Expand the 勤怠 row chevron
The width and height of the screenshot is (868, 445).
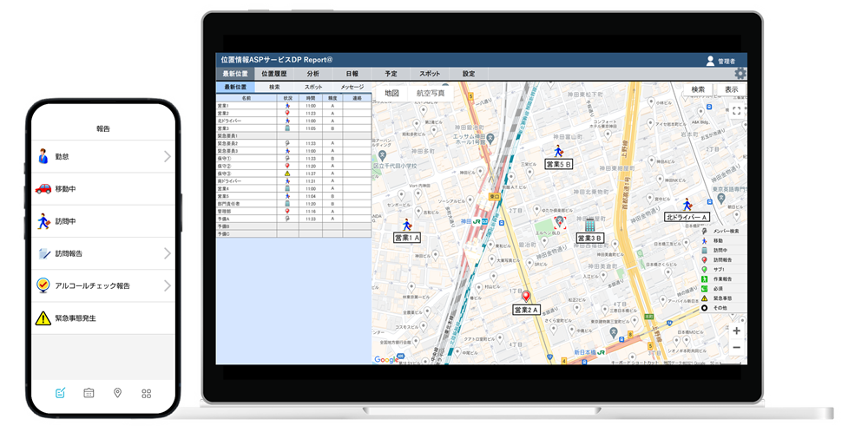pyautogui.click(x=167, y=157)
